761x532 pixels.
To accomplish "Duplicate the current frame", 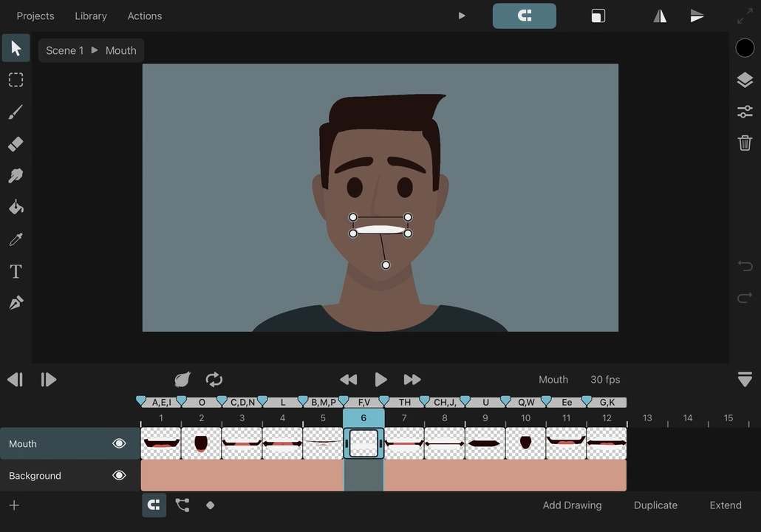I will [655, 505].
